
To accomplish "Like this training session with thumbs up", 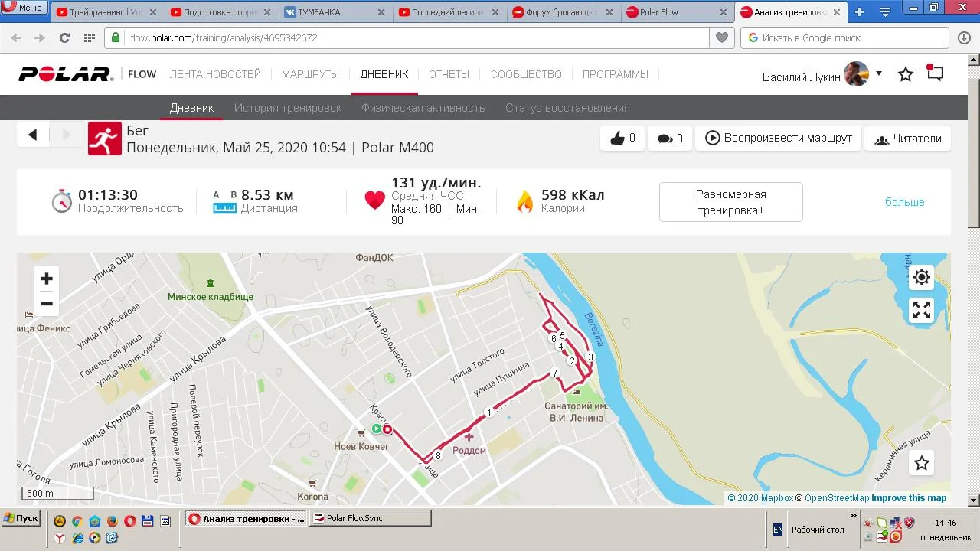I will point(622,139).
